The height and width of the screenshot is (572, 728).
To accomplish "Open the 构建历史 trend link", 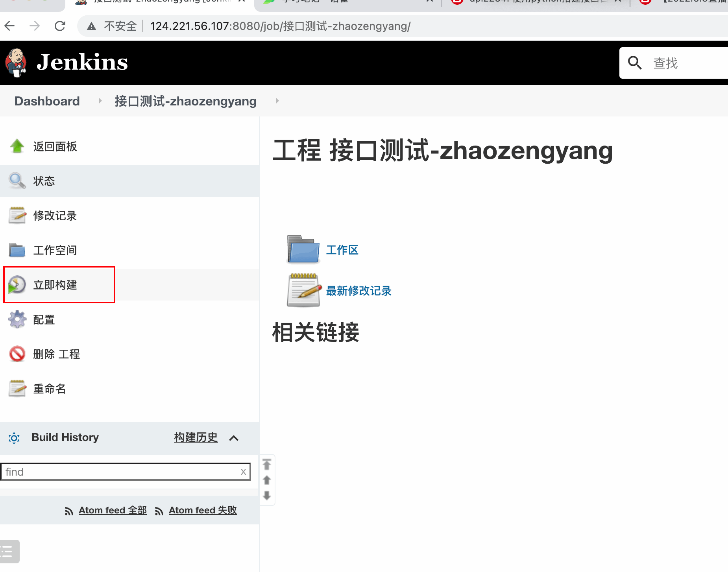I will 196,437.
